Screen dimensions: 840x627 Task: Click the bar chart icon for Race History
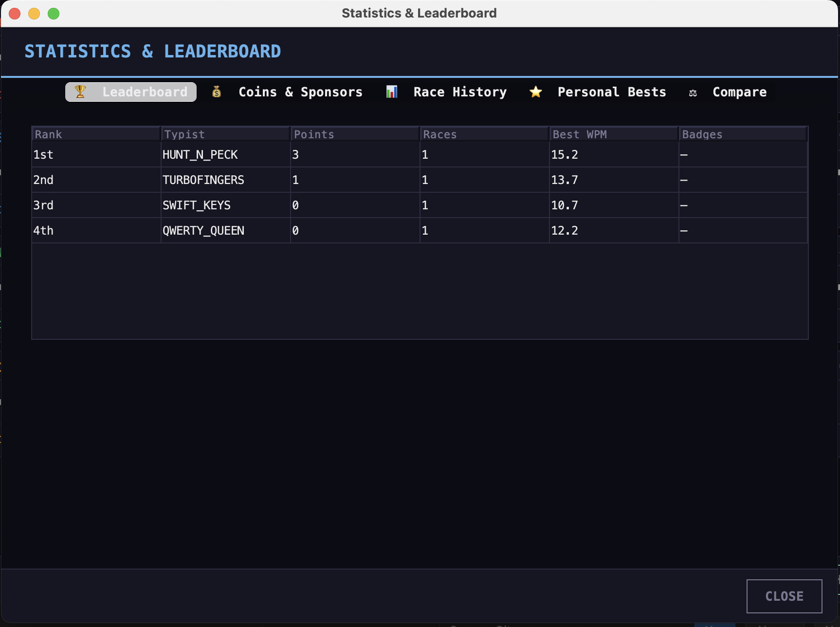click(x=392, y=92)
